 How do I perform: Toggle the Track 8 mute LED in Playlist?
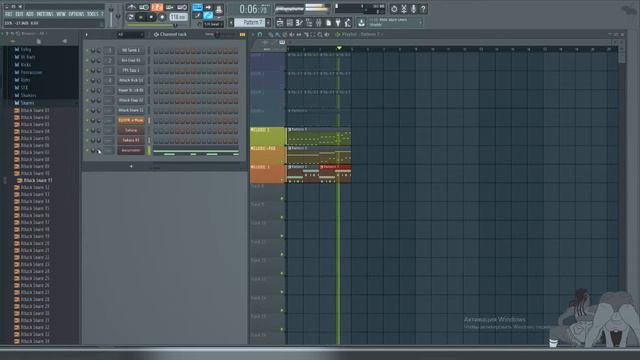(x=282, y=199)
